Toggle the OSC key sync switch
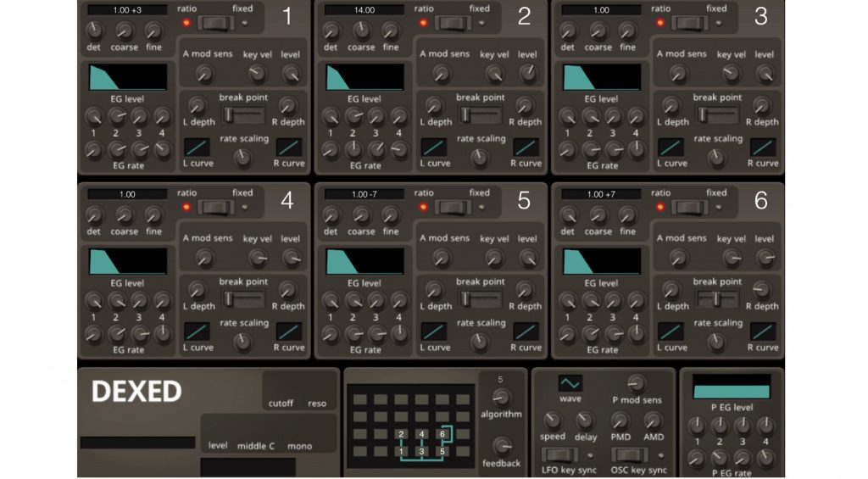 coord(630,455)
